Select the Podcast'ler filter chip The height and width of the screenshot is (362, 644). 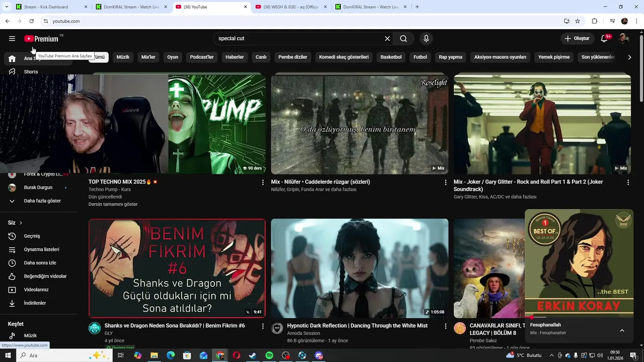coord(202,57)
